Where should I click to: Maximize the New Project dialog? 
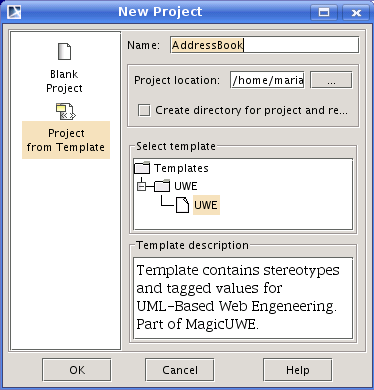(324, 13)
